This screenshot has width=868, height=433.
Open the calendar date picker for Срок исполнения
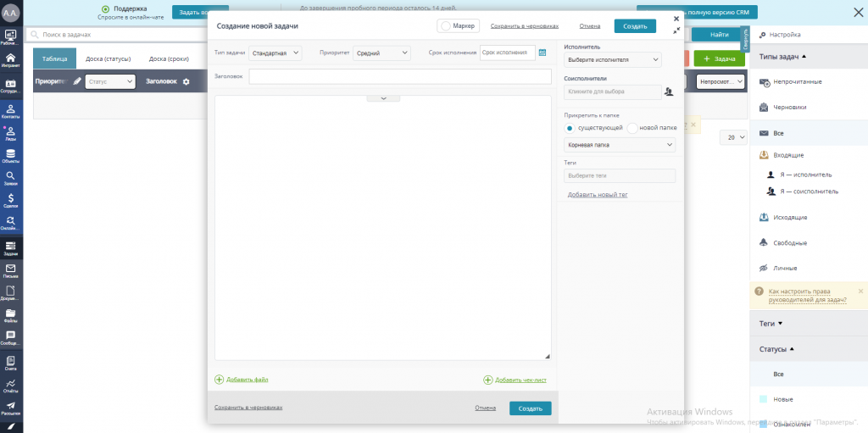tap(542, 53)
